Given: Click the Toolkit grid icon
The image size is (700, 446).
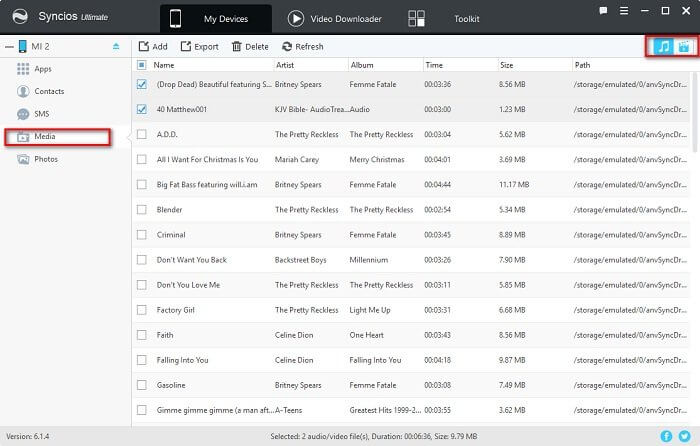Looking at the screenshot, I should 416,19.
